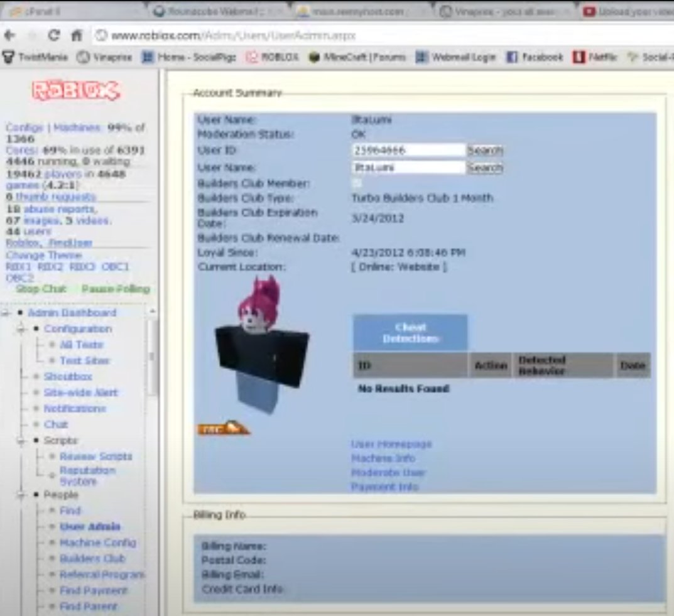Open the abuse reports link
Viewport: 674px width, 616px height.
coord(60,208)
